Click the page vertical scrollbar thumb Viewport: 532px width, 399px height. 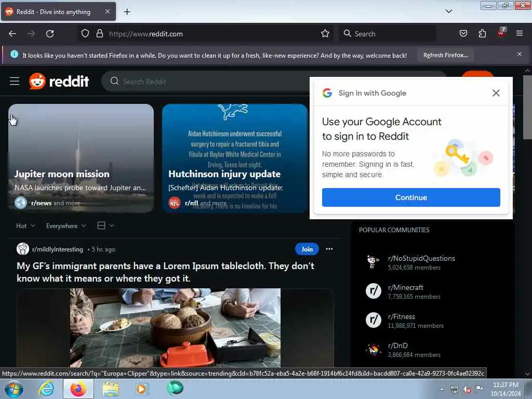pyautogui.click(x=527, y=107)
